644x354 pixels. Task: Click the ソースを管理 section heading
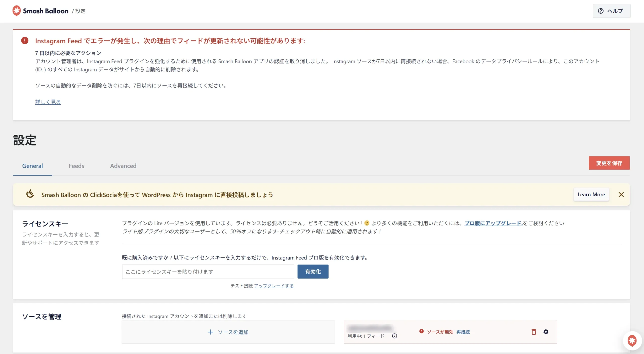42,317
